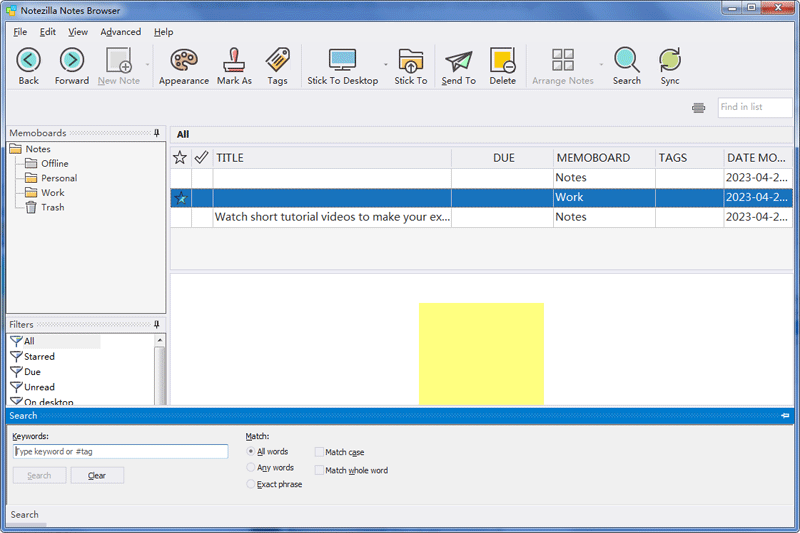Viewport: 800px width, 533px height.
Task: Sort by the TITLE column header
Action: [332, 158]
